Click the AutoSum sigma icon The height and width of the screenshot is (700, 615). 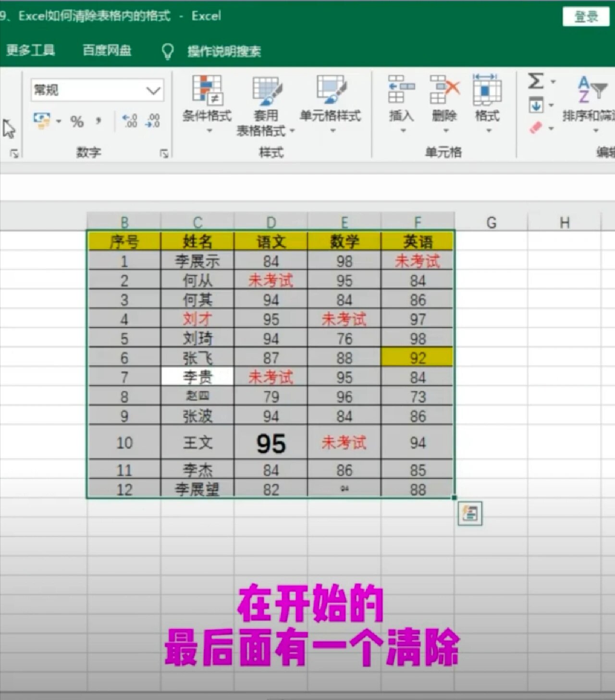pyautogui.click(x=536, y=81)
